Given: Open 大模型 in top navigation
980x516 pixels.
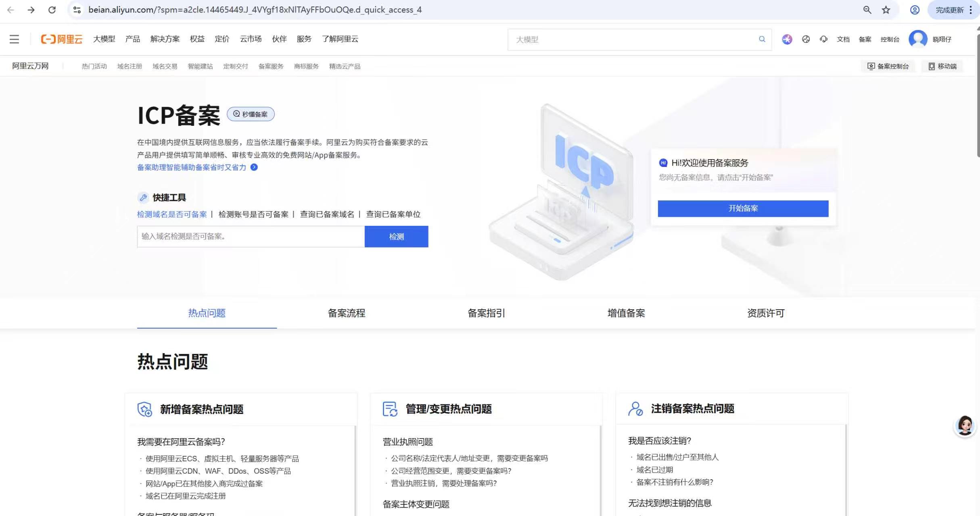Looking at the screenshot, I should click(x=104, y=39).
